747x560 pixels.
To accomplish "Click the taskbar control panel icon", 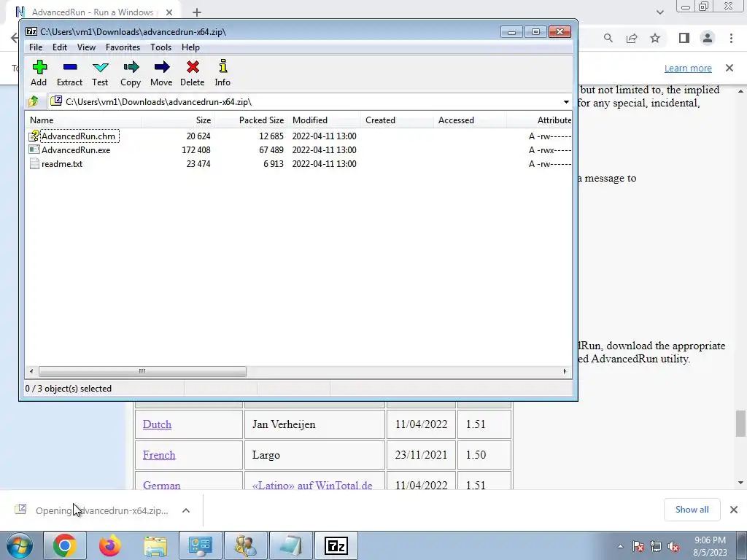I will (201, 545).
